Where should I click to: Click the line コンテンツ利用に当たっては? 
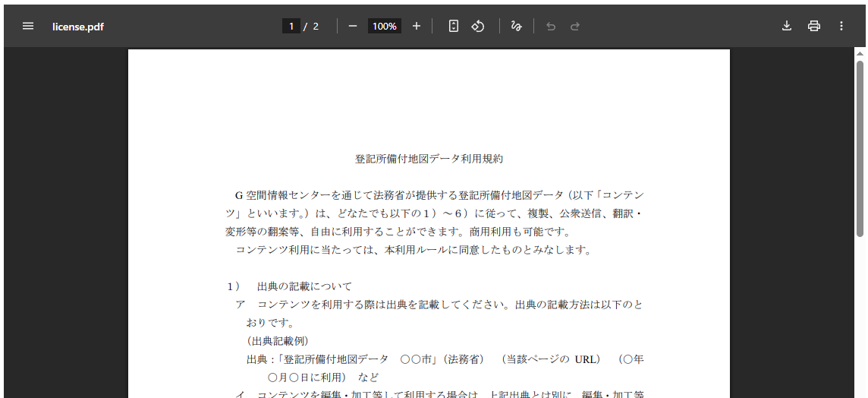414,250
